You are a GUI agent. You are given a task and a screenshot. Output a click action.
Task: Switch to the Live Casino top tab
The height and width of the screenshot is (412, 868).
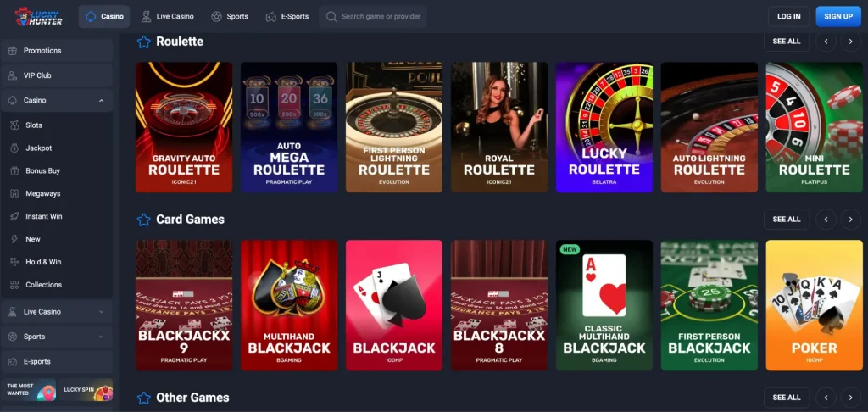(x=167, y=17)
